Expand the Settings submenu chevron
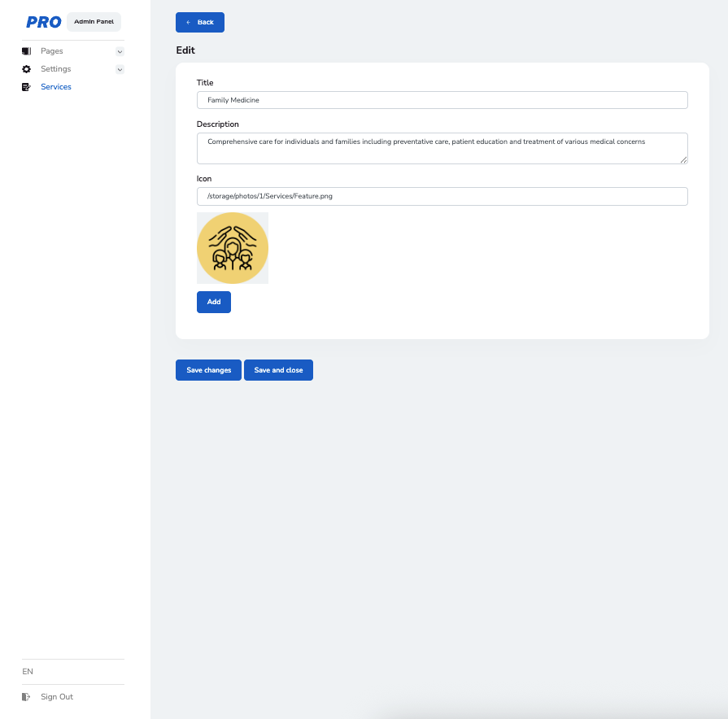The height and width of the screenshot is (719, 728). 120,69
